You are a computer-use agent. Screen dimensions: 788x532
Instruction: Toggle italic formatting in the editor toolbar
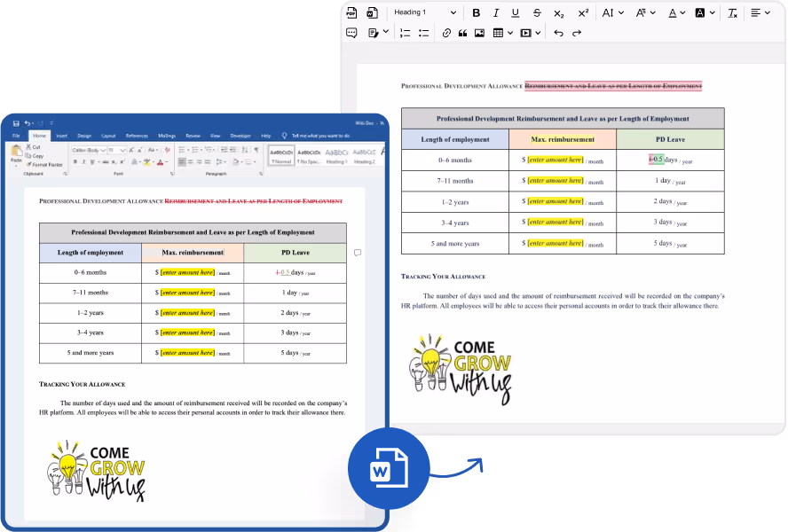[x=495, y=12]
